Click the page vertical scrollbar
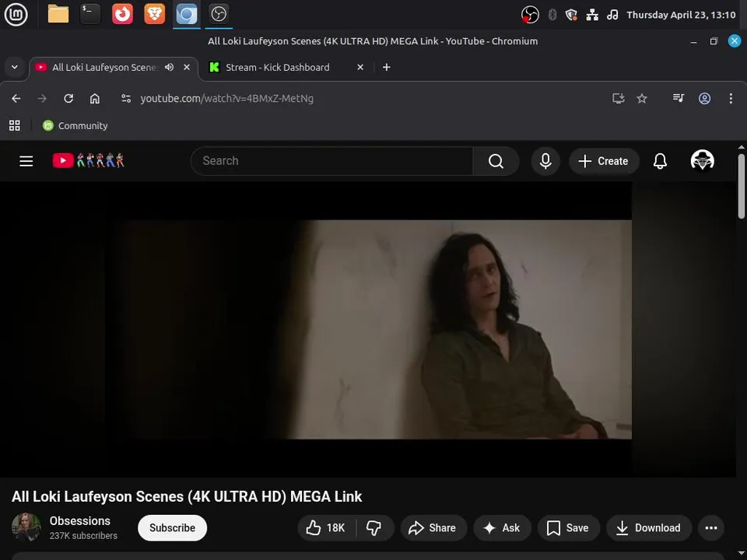Screen dimensions: 747x560 pyautogui.click(x=742, y=186)
